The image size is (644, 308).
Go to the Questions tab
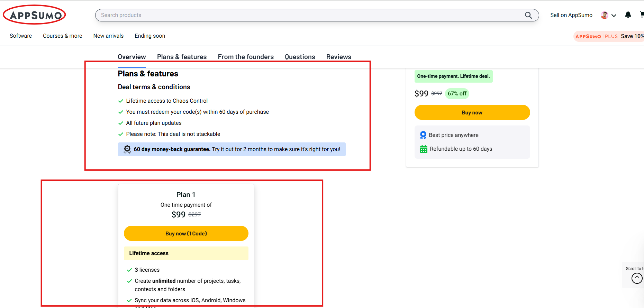[300, 57]
